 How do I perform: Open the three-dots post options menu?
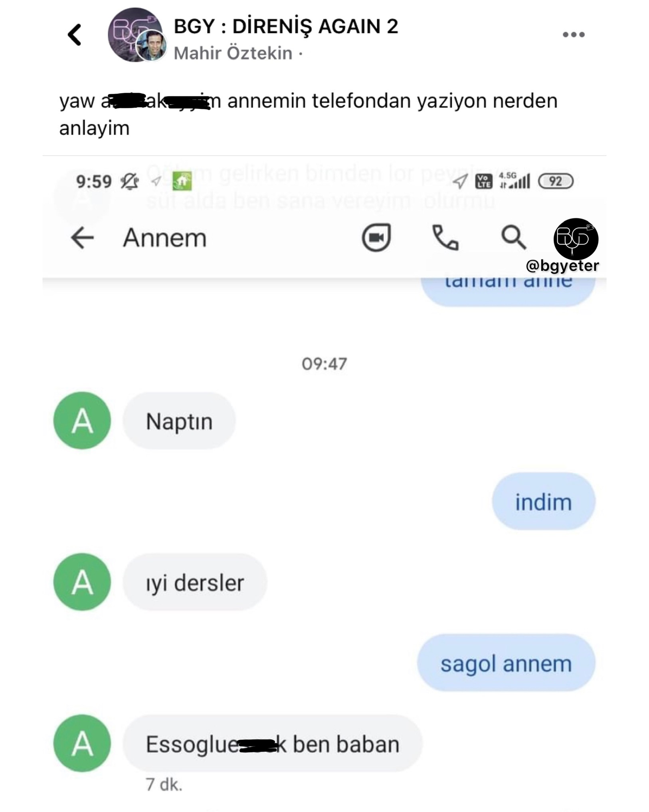tap(574, 35)
